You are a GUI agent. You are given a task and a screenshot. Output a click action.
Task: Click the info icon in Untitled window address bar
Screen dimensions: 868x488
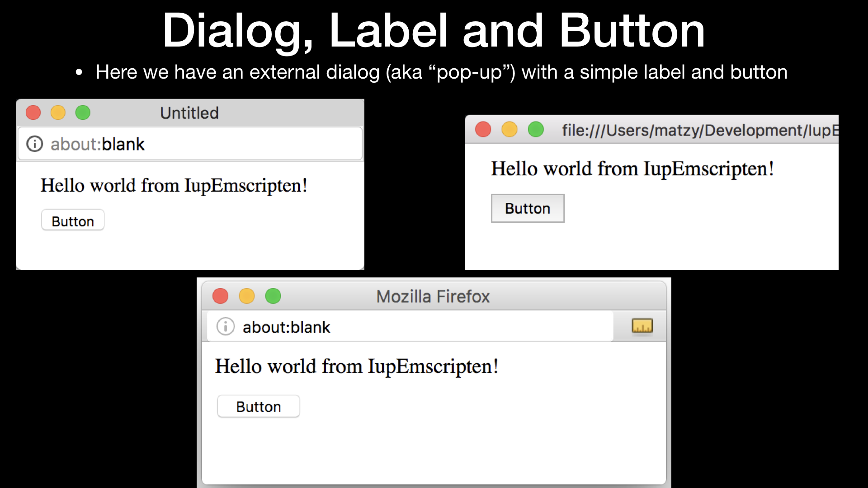pyautogui.click(x=35, y=144)
